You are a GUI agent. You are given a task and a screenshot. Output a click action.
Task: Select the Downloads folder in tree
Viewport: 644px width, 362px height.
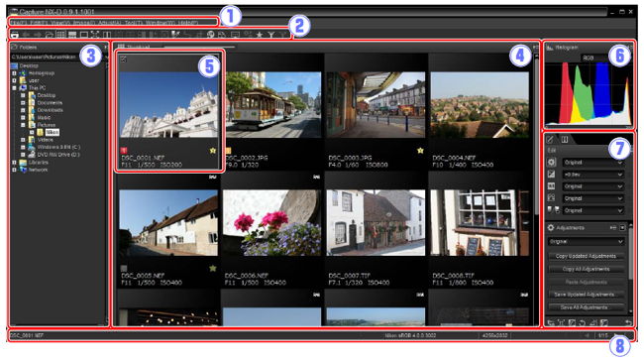[50, 110]
